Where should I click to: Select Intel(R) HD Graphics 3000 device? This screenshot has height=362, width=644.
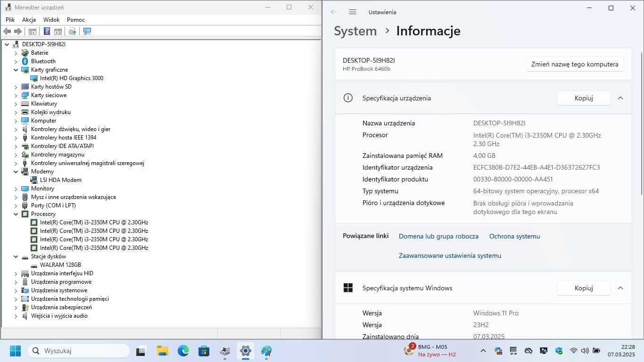pyautogui.click(x=72, y=78)
